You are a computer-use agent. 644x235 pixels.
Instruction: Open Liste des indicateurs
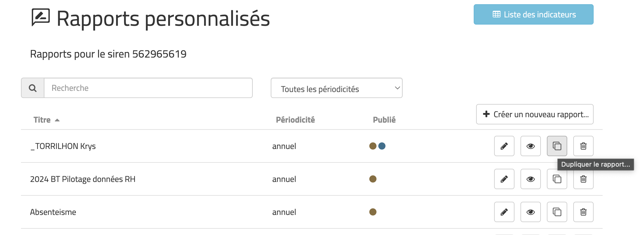pos(533,14)
